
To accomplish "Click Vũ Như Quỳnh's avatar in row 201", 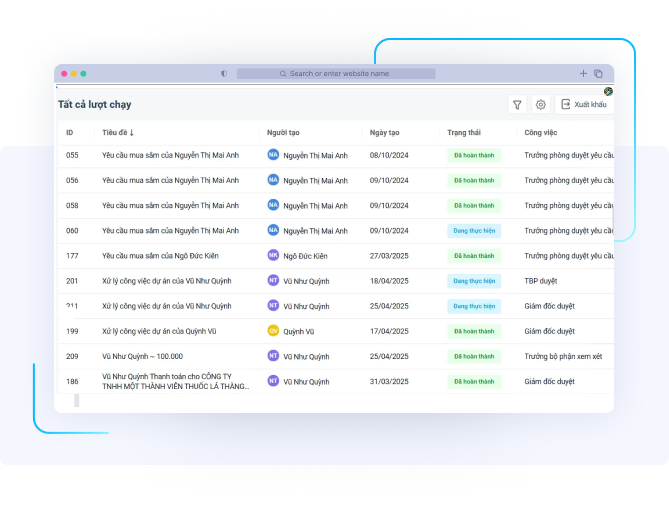I will (x=273, y=281).
